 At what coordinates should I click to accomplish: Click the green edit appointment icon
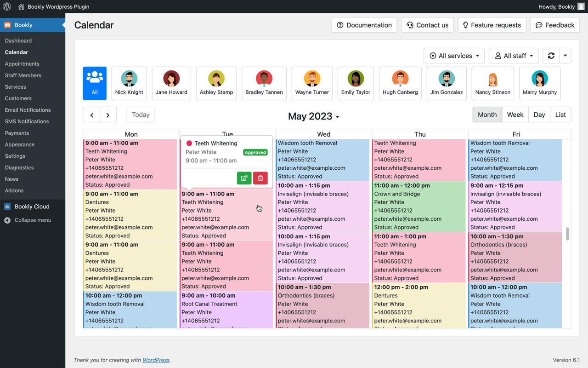click(244, 178)
